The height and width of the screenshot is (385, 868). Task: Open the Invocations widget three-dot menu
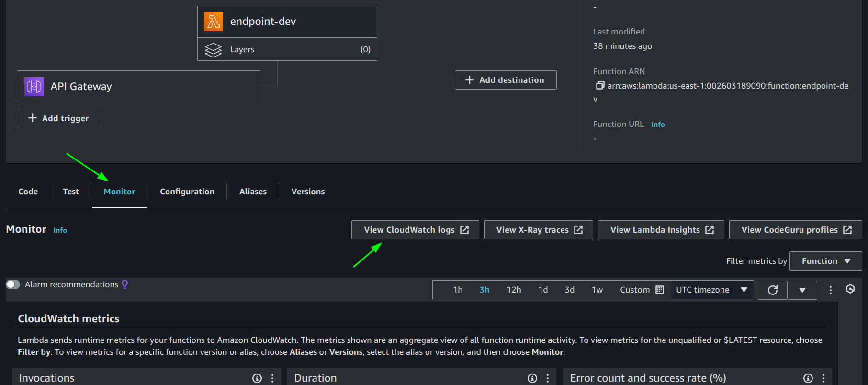(x=272, y=378)
